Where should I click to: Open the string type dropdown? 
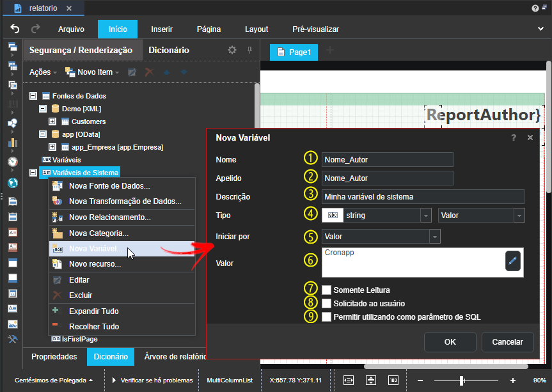[x=425, y=216]
